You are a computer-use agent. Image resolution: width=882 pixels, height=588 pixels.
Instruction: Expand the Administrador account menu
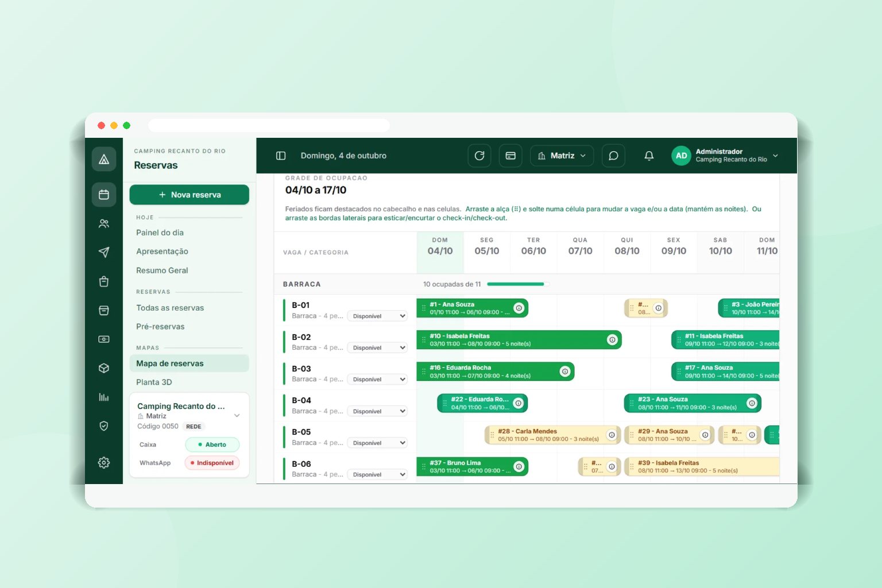(725, 156)
